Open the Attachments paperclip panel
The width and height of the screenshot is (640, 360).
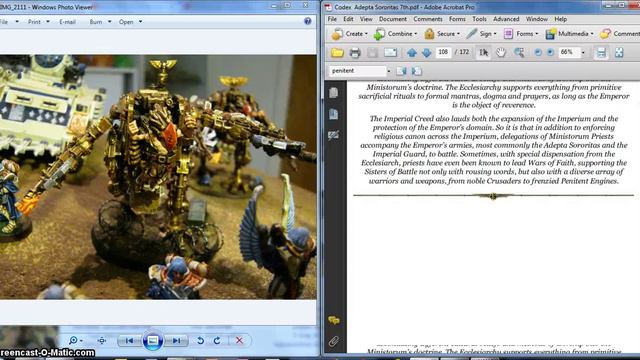click(333, 341)
